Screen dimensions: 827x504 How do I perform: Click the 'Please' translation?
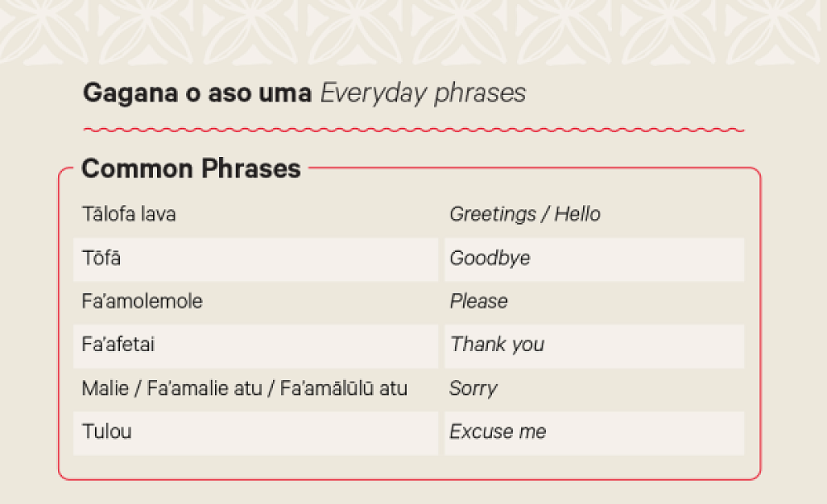tap(478, 302)
